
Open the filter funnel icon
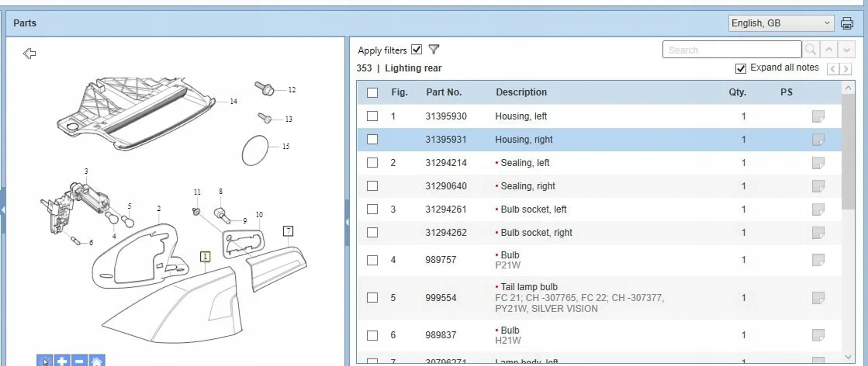[x=434, y=50]
